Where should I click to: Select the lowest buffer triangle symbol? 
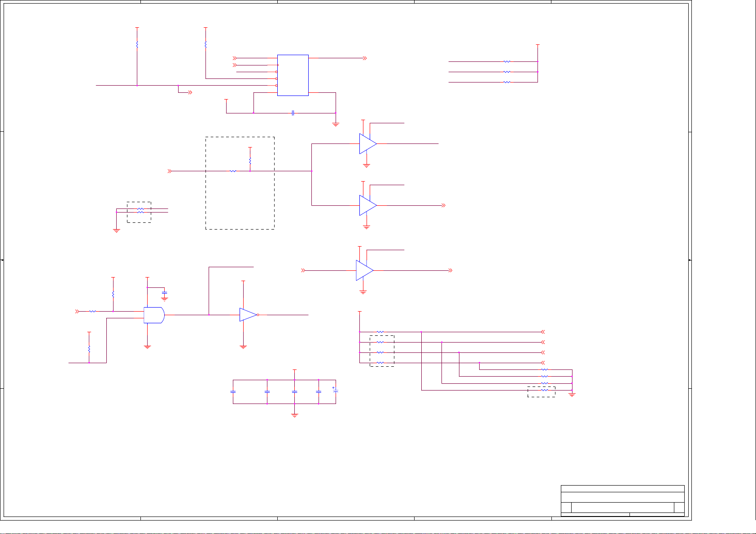coord(365,270)
